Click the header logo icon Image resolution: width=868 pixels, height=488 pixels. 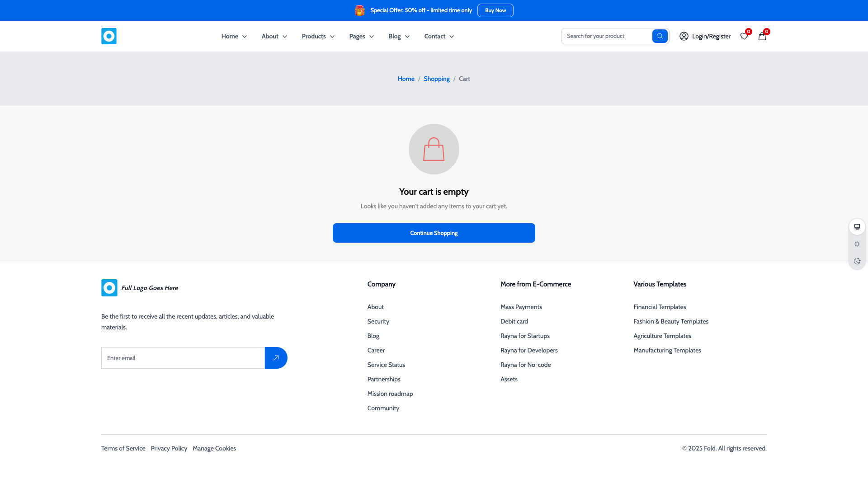[x=108, y=36]
